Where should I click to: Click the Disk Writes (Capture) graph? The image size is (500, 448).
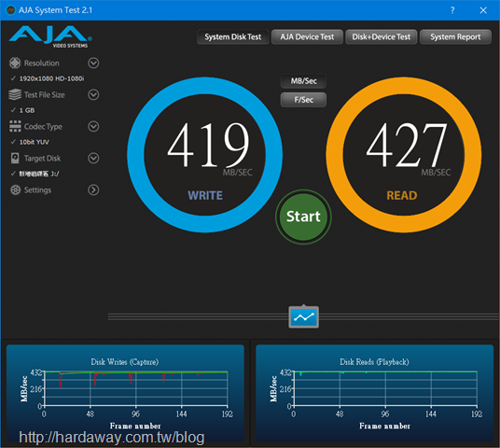(x=125, y=393)
